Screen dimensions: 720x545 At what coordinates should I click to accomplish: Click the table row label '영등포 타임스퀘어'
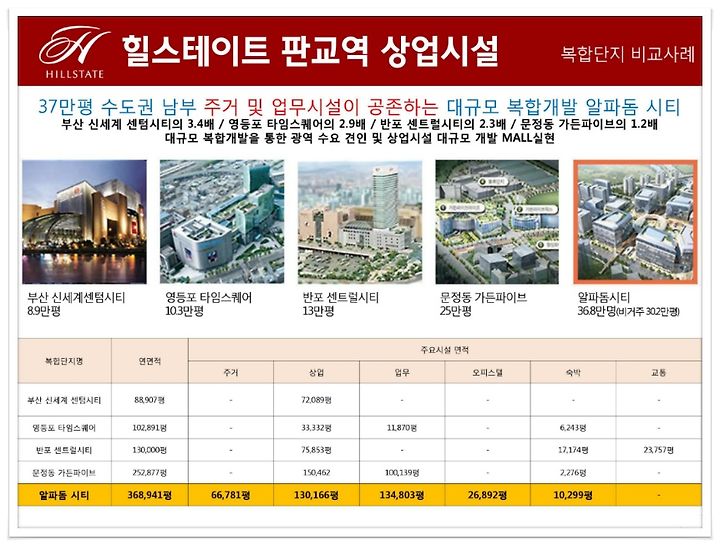64,428
